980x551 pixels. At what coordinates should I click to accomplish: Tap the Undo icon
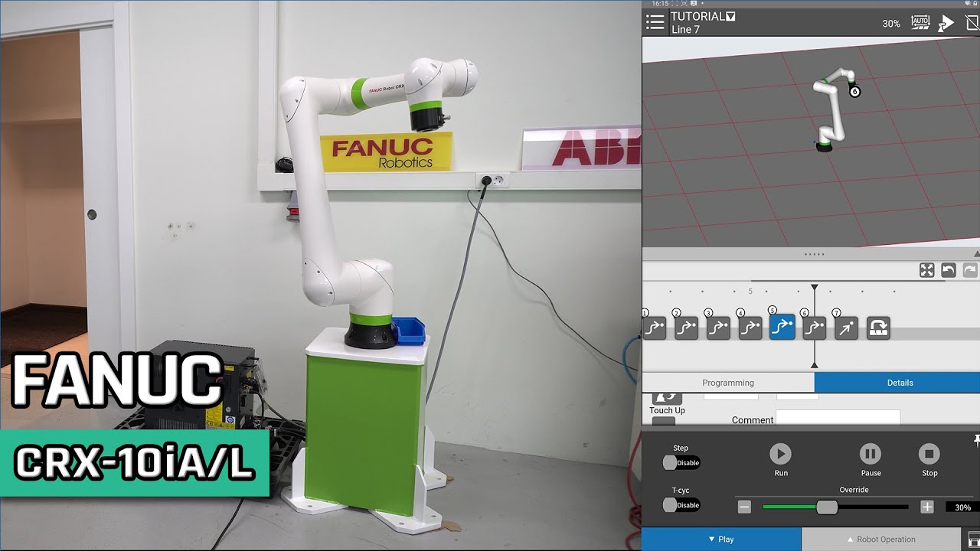[x=948, y=269]
